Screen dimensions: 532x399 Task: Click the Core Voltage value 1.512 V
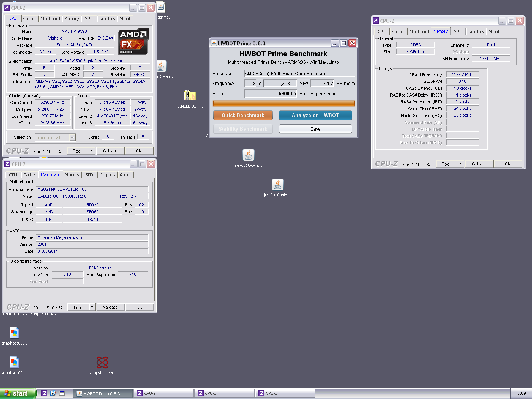point(100,52)
